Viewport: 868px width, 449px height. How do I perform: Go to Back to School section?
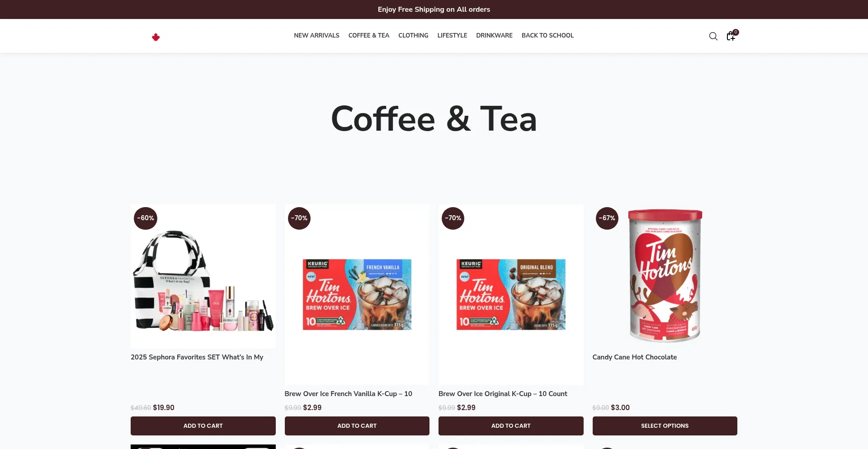pyautogui.click(x=547, y=35)
